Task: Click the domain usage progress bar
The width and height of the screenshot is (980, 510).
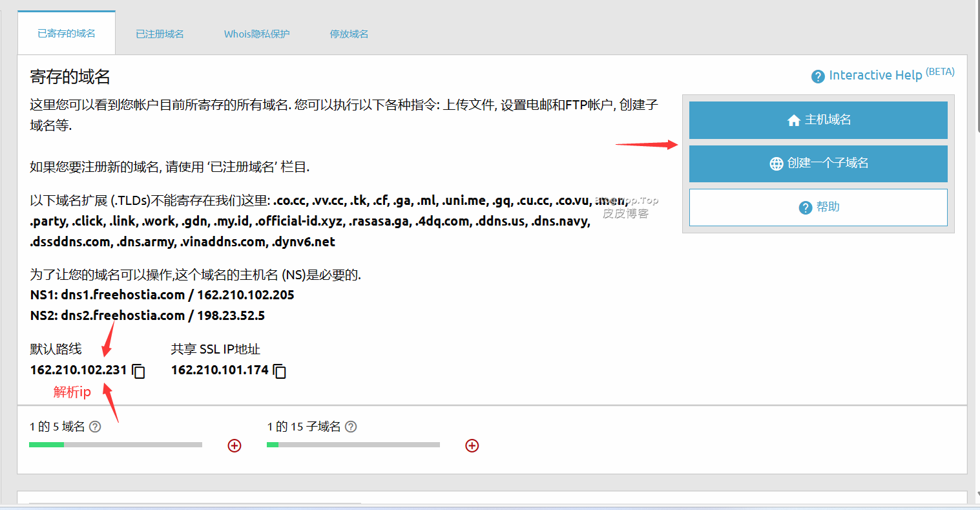Action: coord(116,445)
